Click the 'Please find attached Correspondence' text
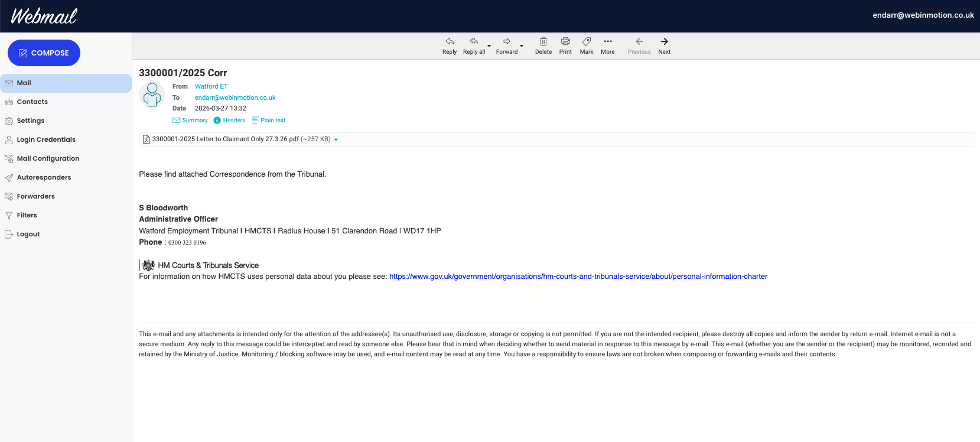This screenshot has width=980, height=442. click(233, 174)
